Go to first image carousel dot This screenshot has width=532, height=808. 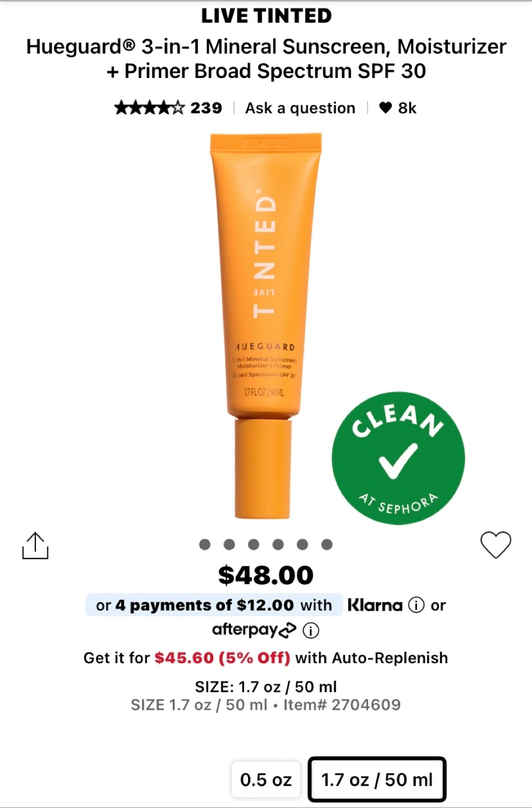(205, 544)
